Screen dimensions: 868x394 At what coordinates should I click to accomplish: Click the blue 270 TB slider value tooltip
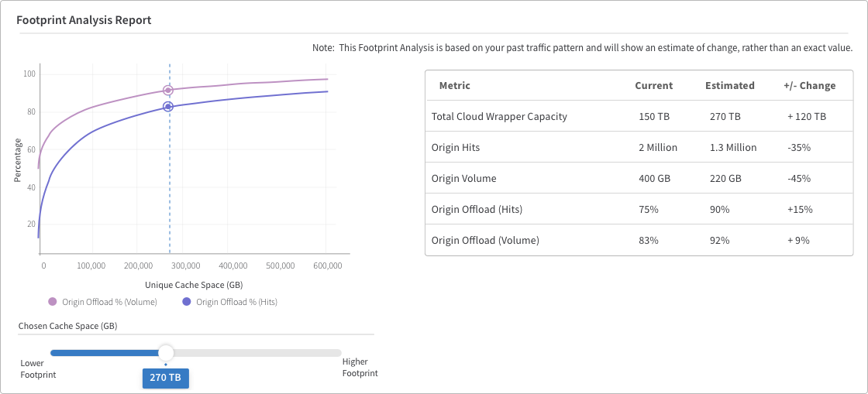point(166,378)
